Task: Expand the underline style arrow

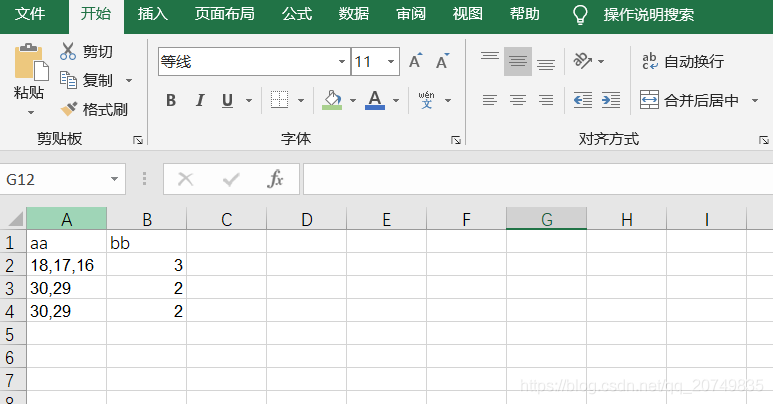Action: [x=249, y=100]
